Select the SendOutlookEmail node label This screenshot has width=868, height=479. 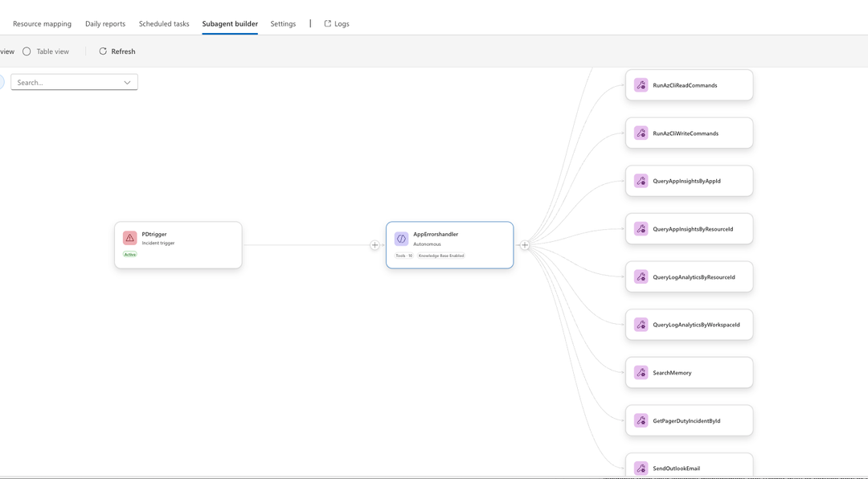tap(676, 469)
